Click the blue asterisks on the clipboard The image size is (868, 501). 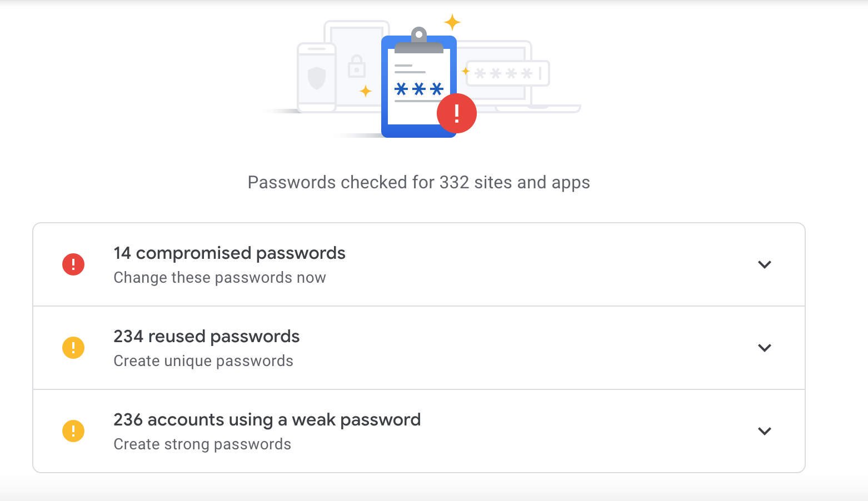click(419, 89)
